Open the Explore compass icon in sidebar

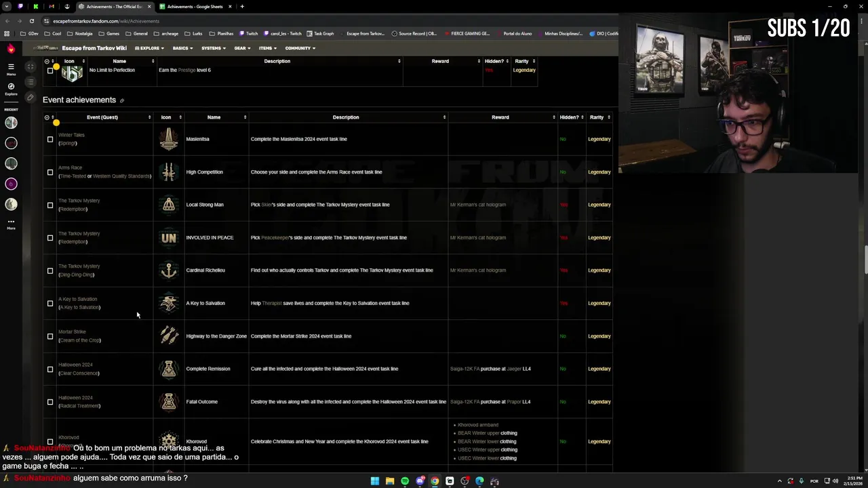pos(11,87)
